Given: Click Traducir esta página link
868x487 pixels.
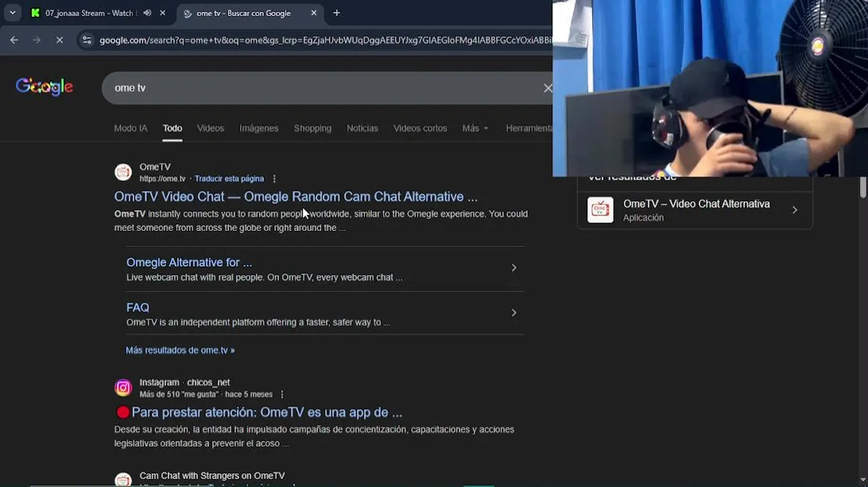Looking at the screenshot, I should click(229, 179).
